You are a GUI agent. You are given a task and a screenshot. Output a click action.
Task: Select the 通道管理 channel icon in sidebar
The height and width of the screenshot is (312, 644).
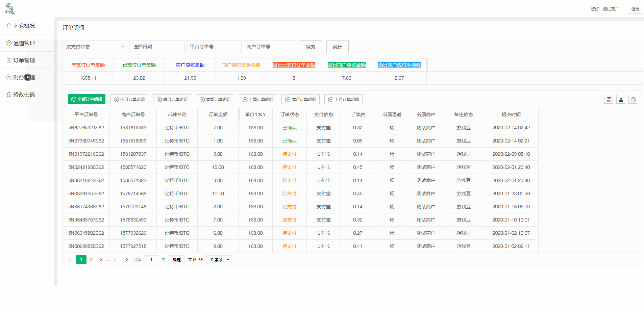coord(8,43)
